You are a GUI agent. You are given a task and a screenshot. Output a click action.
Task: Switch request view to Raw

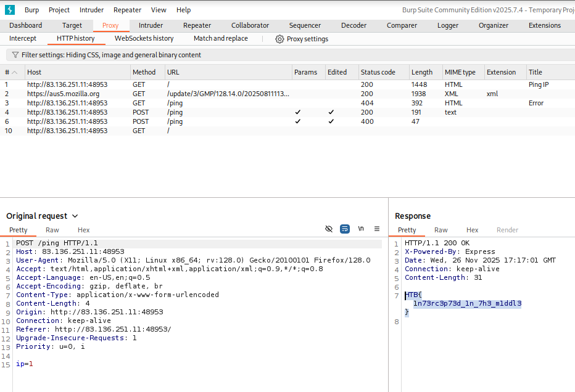point(52,230)
